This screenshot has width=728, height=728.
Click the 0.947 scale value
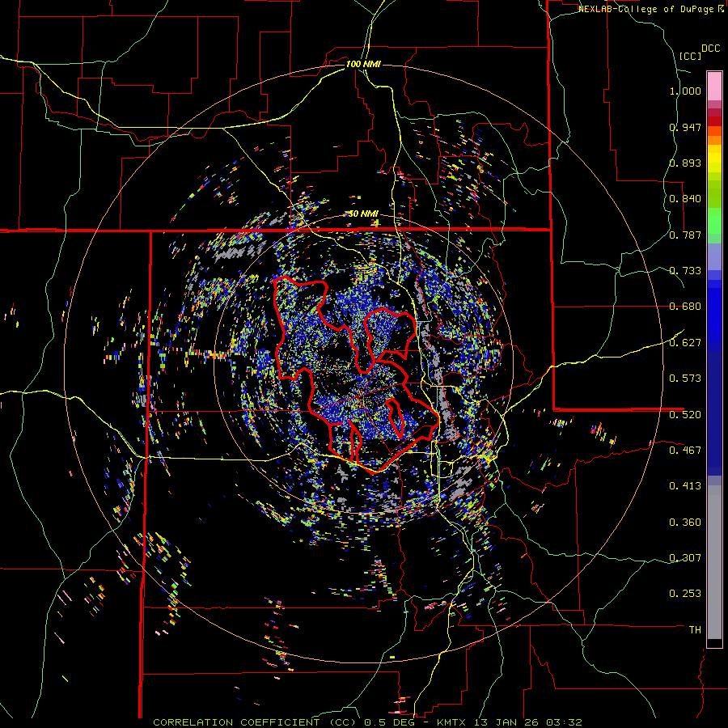point(685,127)
